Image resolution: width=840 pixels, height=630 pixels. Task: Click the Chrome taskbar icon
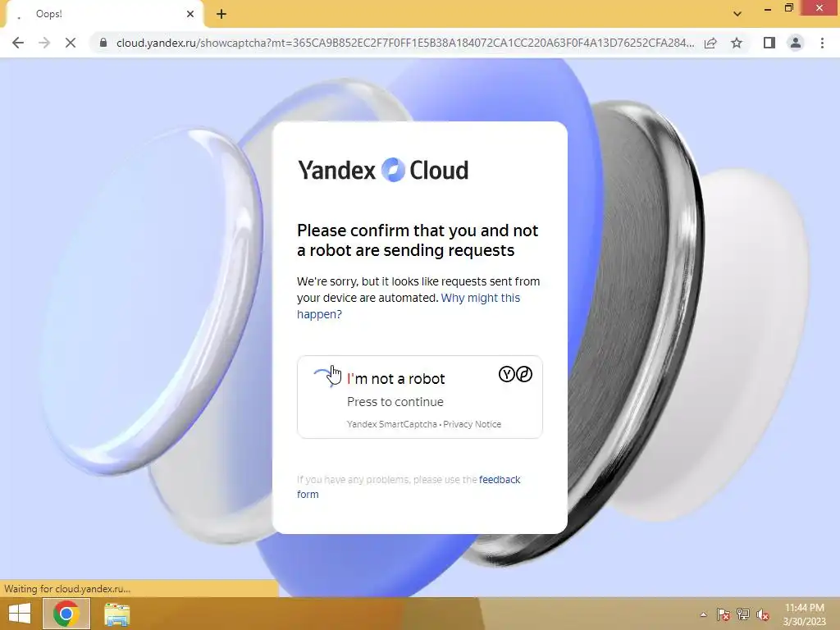66,614
